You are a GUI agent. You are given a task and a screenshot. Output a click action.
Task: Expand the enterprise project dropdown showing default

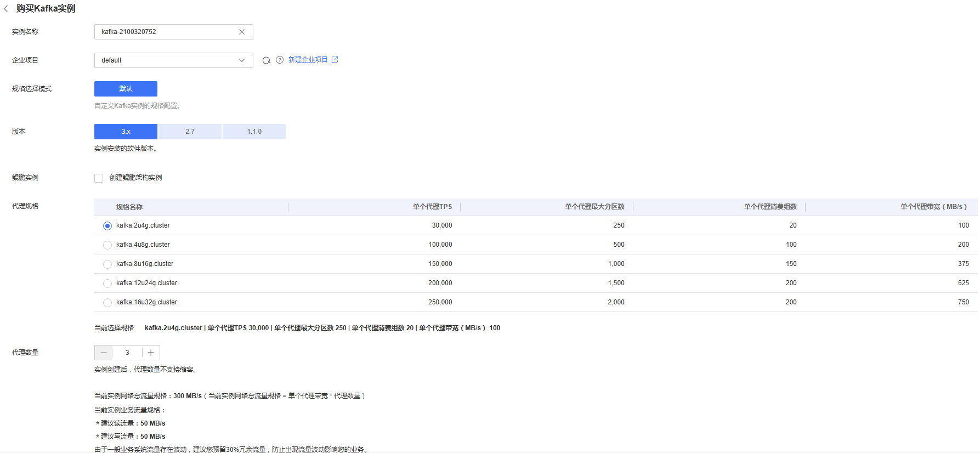click(174, 60)
